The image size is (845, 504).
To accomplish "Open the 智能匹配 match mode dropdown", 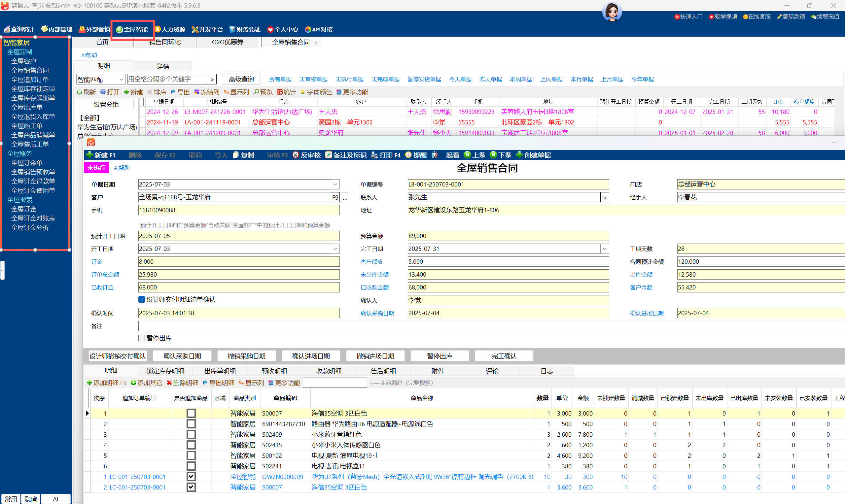I will 121,80.
